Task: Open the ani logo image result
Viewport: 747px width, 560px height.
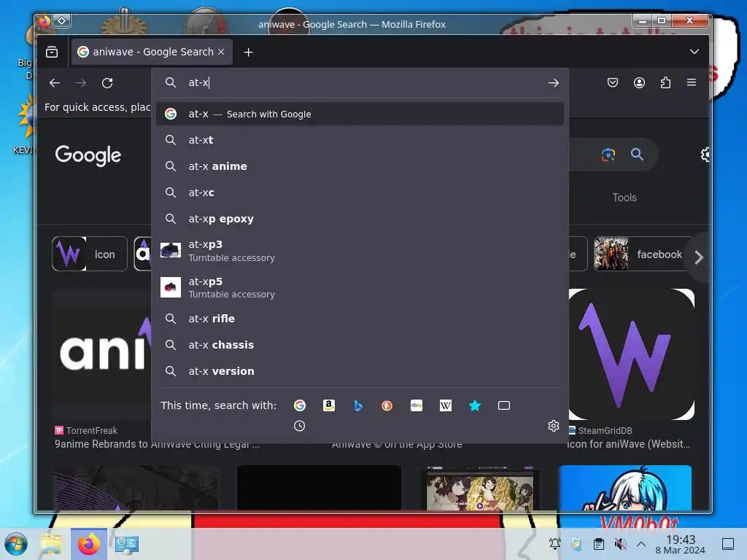Action: click(x=102, y=354)
